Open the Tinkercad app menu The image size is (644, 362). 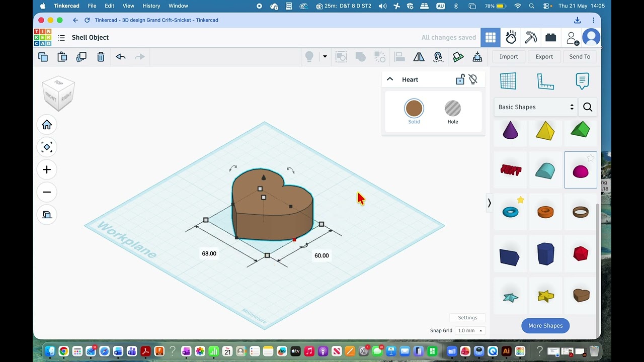[x=66, y=6]
